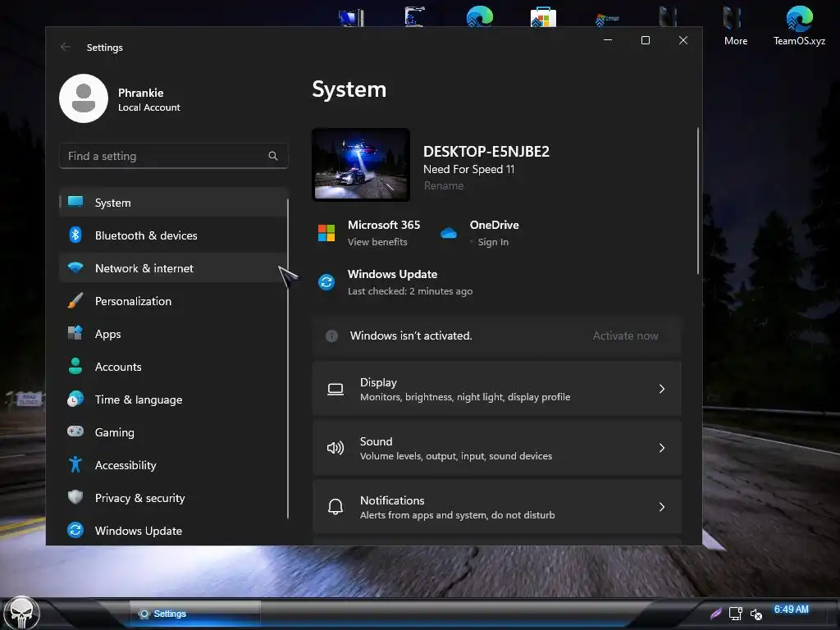Click the Settings taskbar button

[x=195, y=614]
